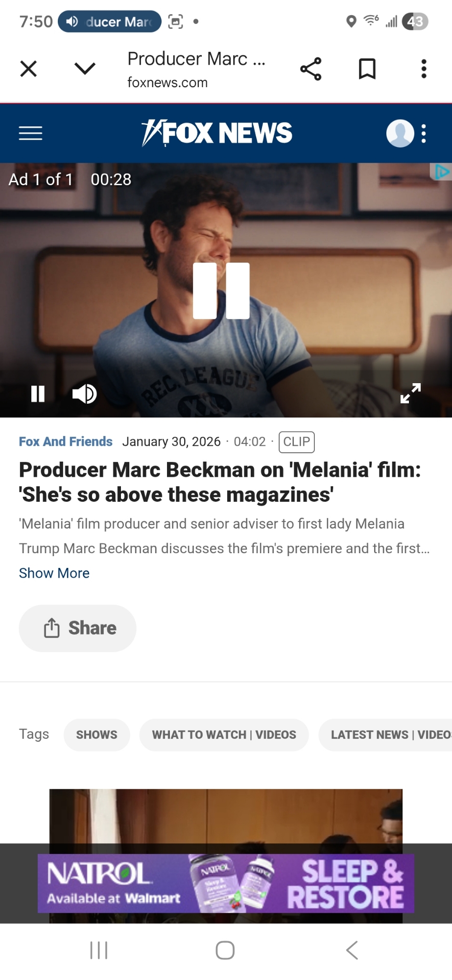This screenshot has height=980, width=452.
Task: Pause the video with small pause button
Action: coord(38,394)
